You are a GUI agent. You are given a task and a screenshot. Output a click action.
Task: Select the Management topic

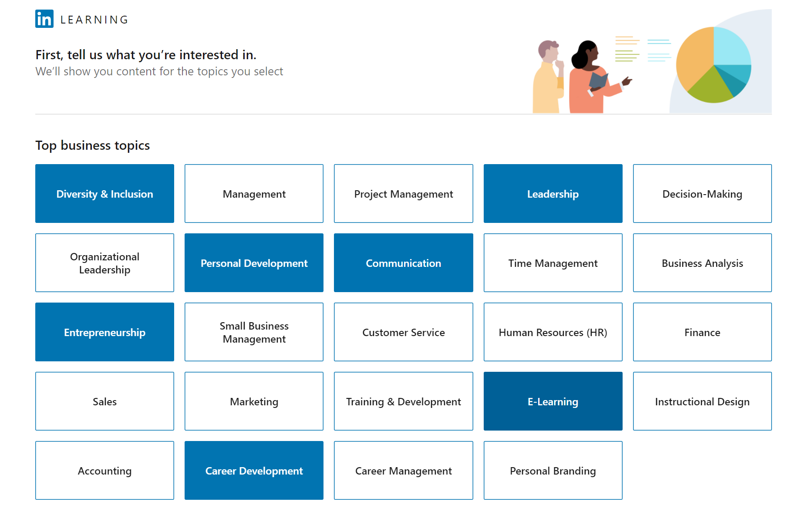(254, 194)
